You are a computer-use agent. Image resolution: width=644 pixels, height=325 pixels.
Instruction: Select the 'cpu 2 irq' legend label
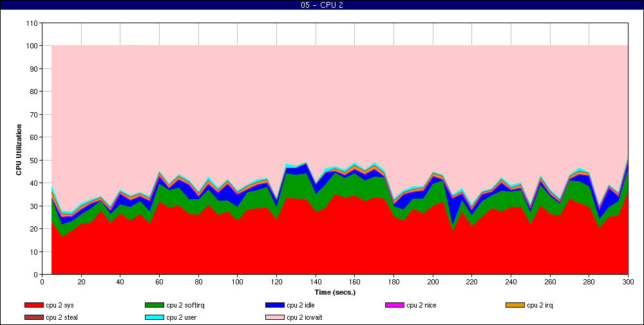coord(540,305)
